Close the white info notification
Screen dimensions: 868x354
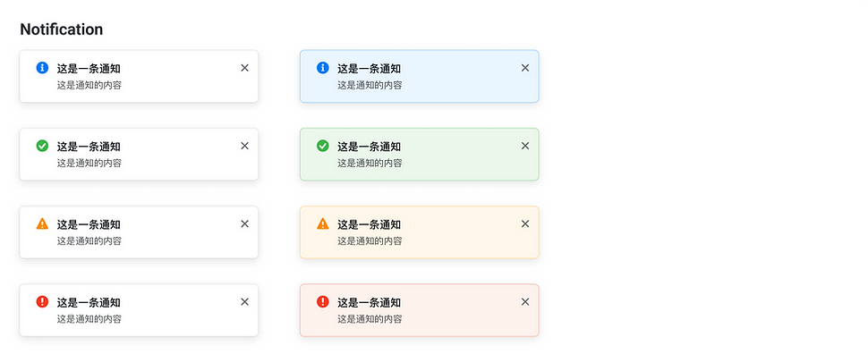coord(244,67)
